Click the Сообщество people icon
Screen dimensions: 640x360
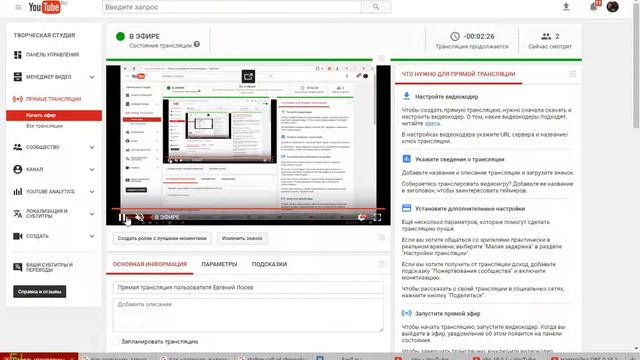coord(18,147)
